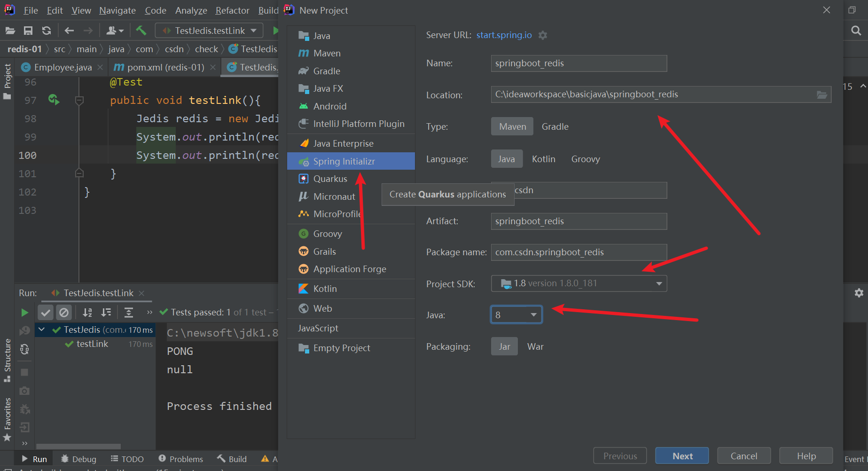Click the Synchronize refresh icon

click(x=46, y=31)
